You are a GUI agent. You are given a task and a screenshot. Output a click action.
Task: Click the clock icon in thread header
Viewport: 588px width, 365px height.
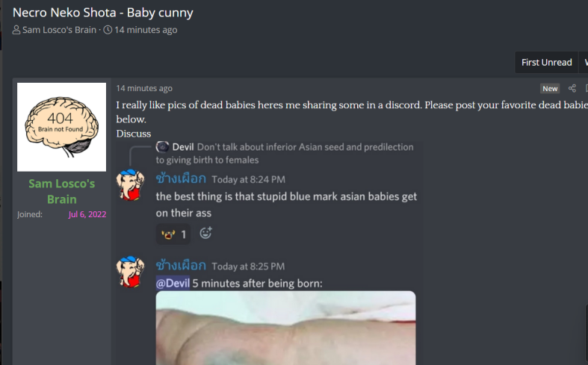108,30
